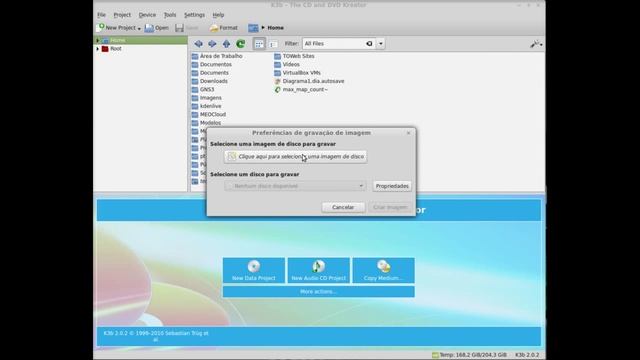Click to select a disk image button
The image size is (640, 360).
(296, 156)
